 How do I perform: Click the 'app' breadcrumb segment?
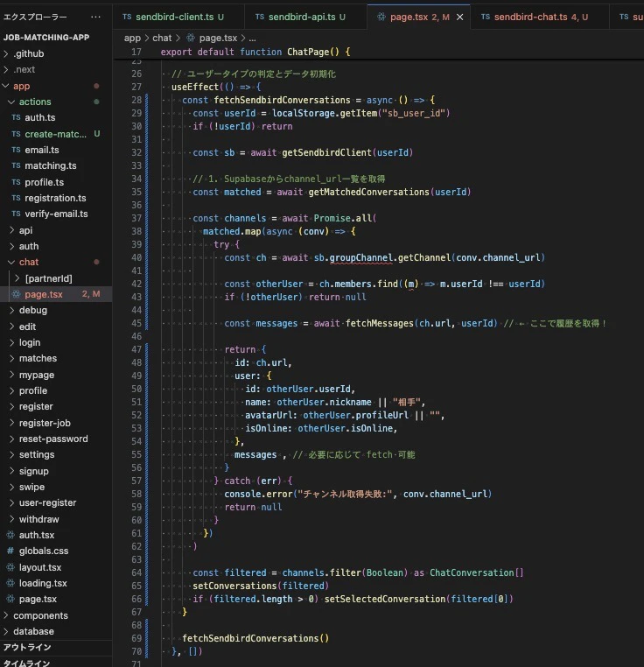tap(132, 38)
